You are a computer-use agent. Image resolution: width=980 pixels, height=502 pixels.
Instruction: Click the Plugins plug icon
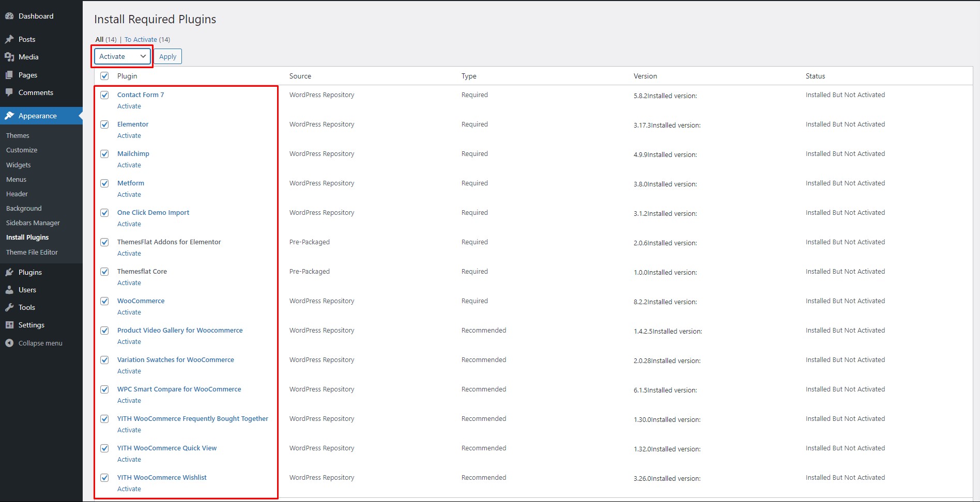tap(9, 272)
